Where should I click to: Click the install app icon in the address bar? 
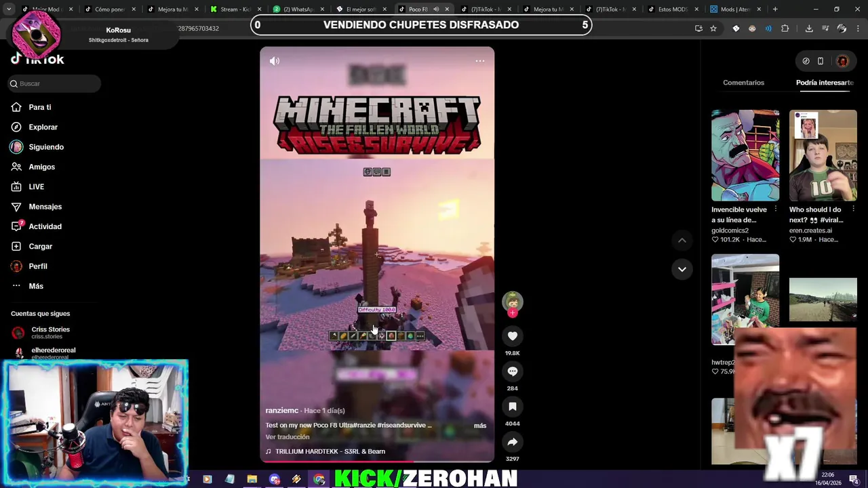coord(698,28)
